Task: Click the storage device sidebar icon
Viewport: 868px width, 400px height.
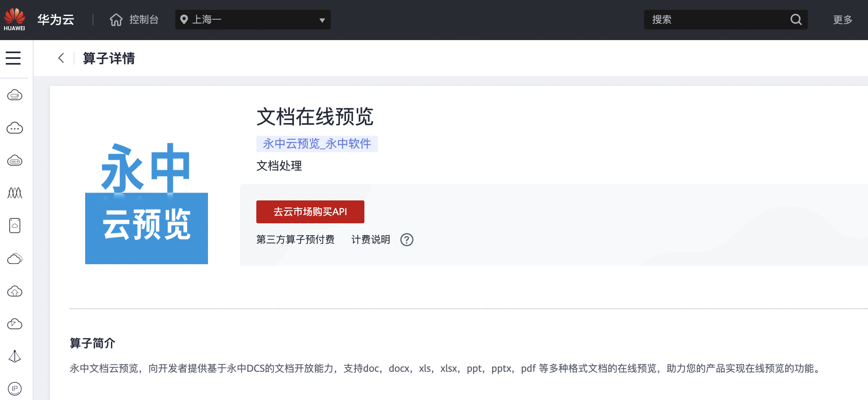Action: [x=15, y=225]
